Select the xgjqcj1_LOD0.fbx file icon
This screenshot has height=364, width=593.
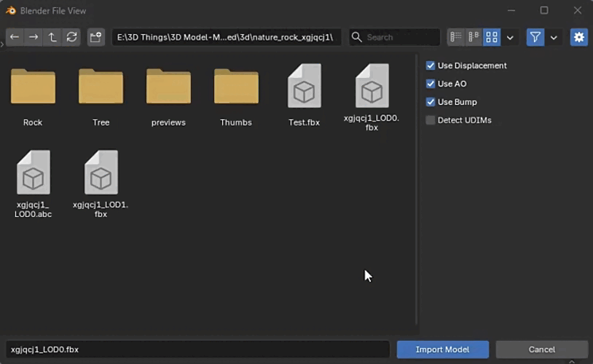tap(372, 86)
